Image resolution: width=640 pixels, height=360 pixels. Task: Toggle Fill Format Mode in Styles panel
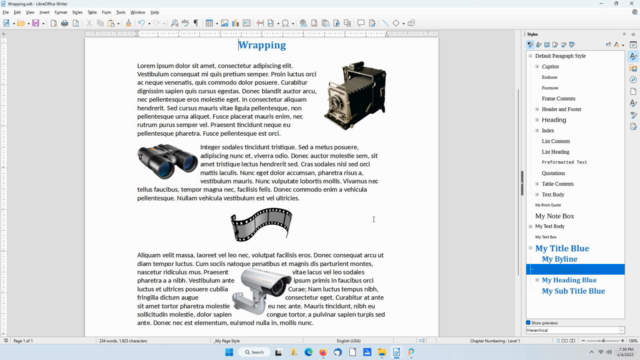pos(608,44)
